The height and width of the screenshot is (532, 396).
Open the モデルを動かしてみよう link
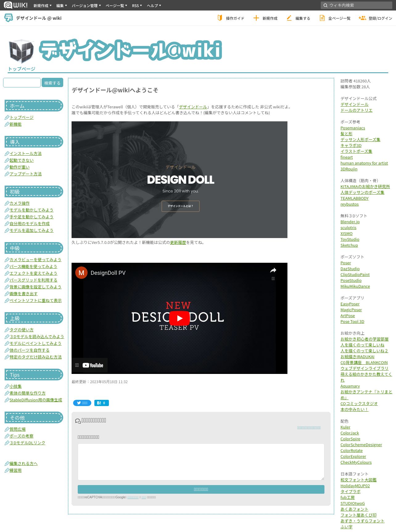[31, 210]
